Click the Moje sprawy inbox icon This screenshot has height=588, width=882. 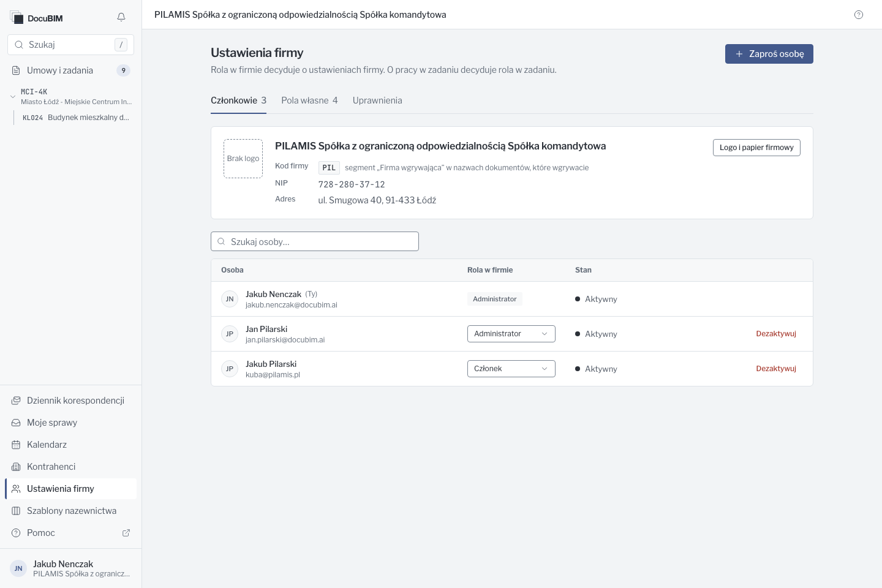click(x=16, y=423)
